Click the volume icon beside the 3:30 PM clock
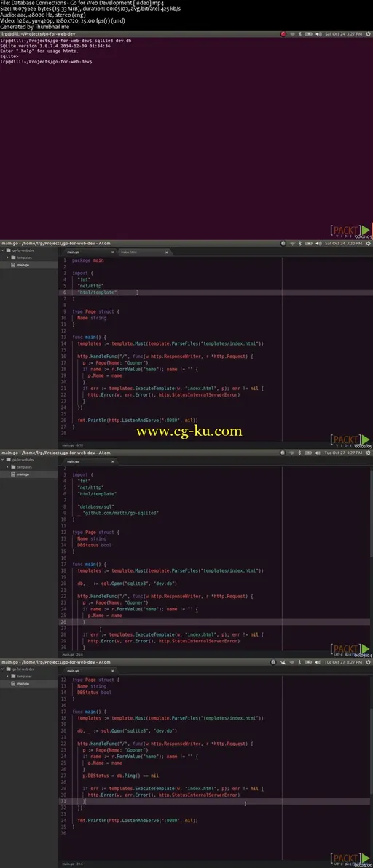 [x=318, y=244]
